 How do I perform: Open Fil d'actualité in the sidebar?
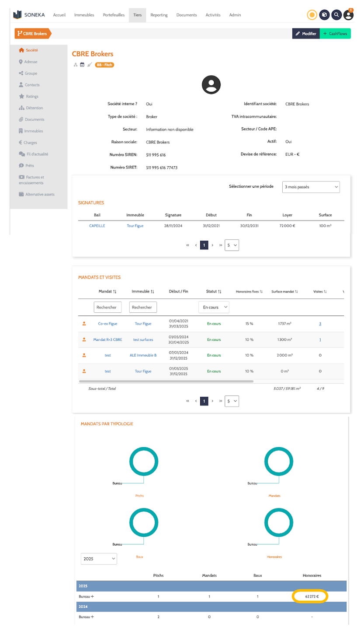(x=33, y=154)
